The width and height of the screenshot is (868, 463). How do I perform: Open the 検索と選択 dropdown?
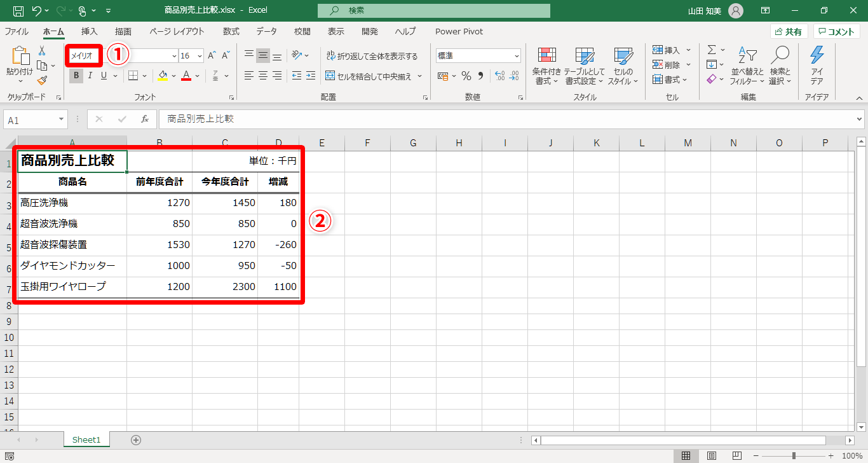tap(780, 66)
